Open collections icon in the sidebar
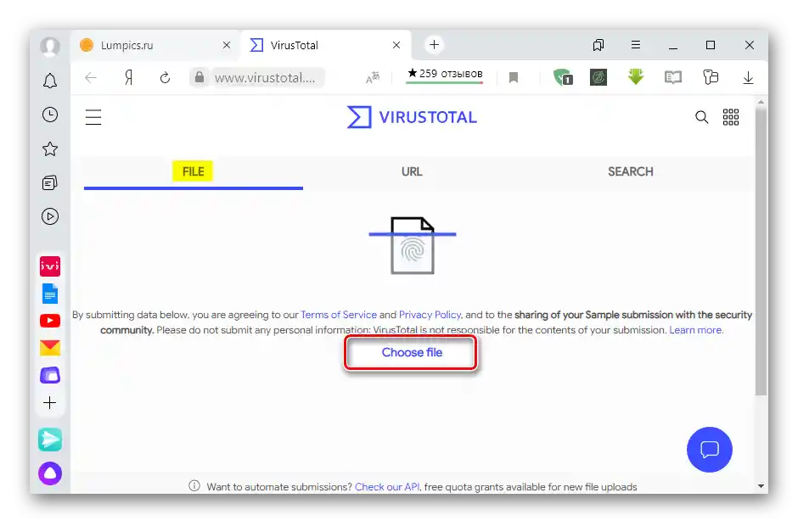This screenshot has height=532, width=798. [x=50, y=182]
